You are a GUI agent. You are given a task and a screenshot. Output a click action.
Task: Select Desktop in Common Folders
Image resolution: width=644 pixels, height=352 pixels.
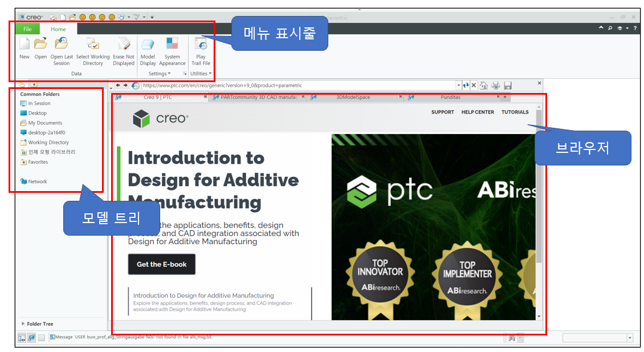click(33, 113)
